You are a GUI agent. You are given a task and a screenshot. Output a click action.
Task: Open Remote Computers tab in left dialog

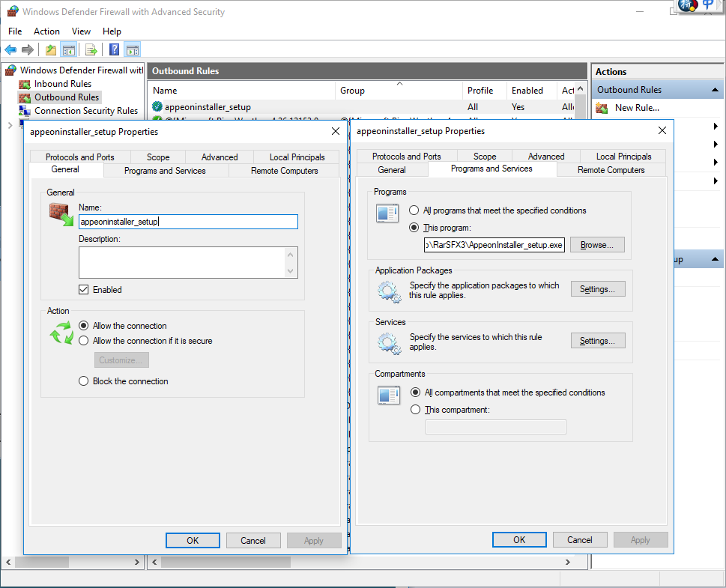pos(284,171)
